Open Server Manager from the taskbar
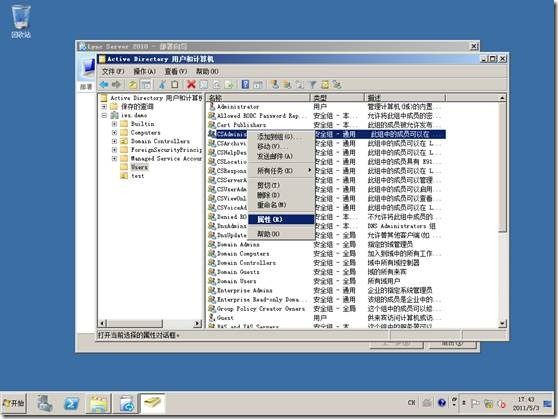The image size is (558, 419). [x=44, y=404]
